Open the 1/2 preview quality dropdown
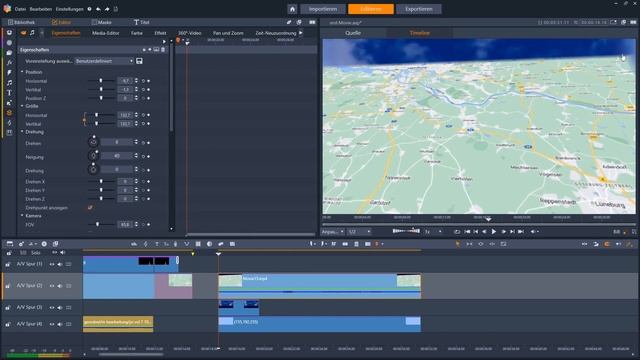Viewport: 640px width, 360px height. pos(359,232)
